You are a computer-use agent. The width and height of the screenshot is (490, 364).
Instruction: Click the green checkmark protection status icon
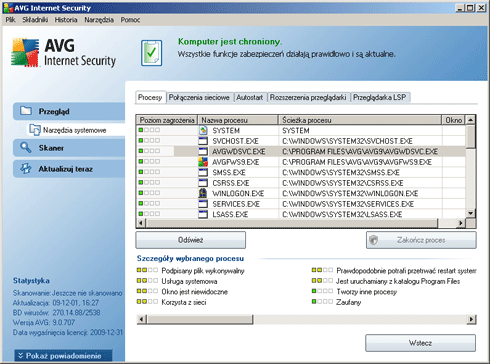[151, 53]
